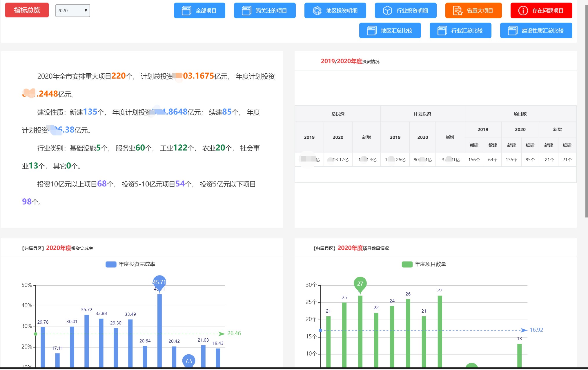Image resolution: width=588 pixels, height=370 pixels.
Task: Click the year dropdown arrow
Action: [86, 10]
